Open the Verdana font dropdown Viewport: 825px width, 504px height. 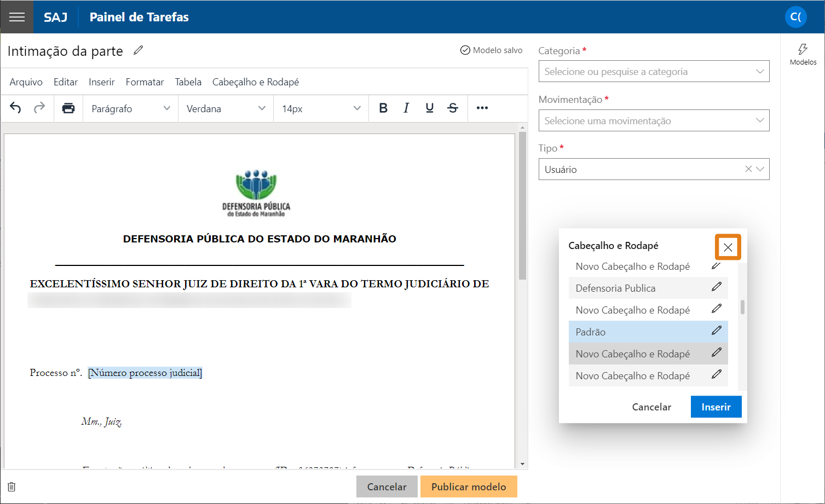pos(226,108)
